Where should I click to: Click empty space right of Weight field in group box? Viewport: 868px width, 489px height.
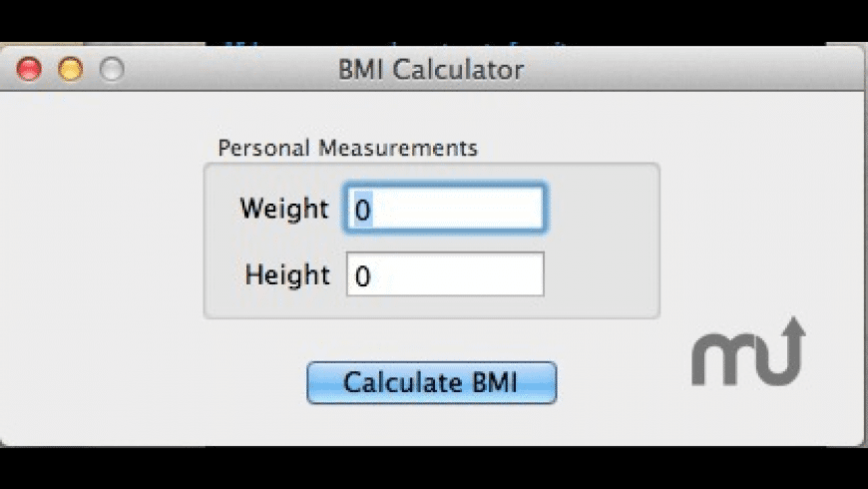pos(601,209)
